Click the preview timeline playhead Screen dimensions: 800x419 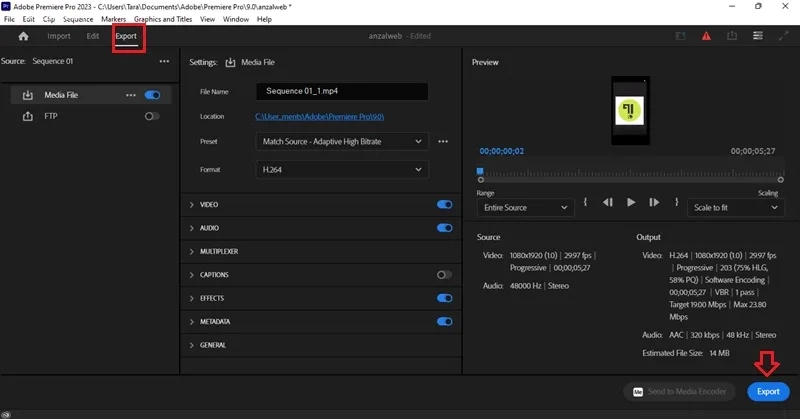coord(480,171)
